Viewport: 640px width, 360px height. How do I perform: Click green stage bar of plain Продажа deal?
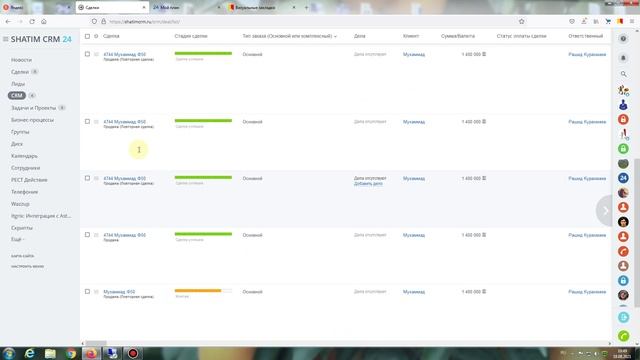pyautogui.click(x=203, y=234)
